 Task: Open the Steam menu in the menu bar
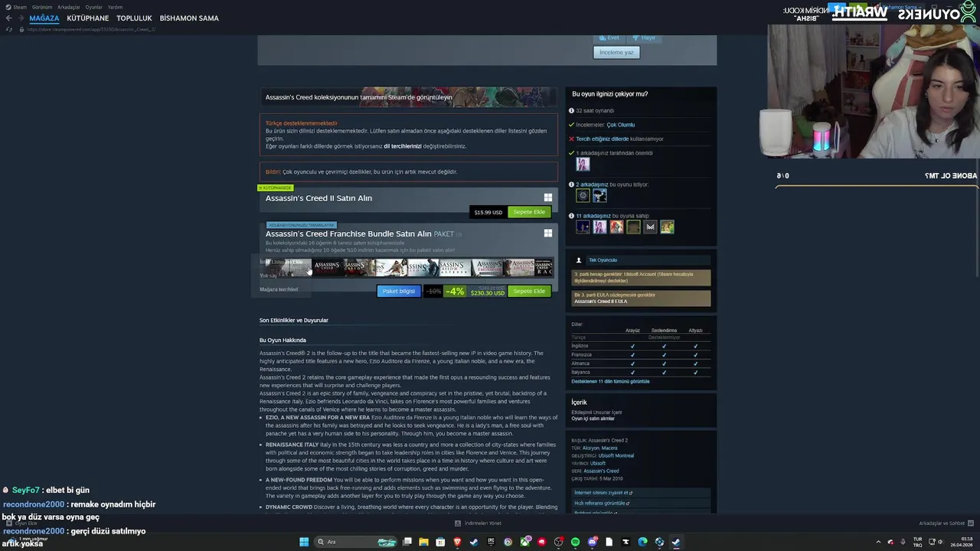(x=20, y=7)
